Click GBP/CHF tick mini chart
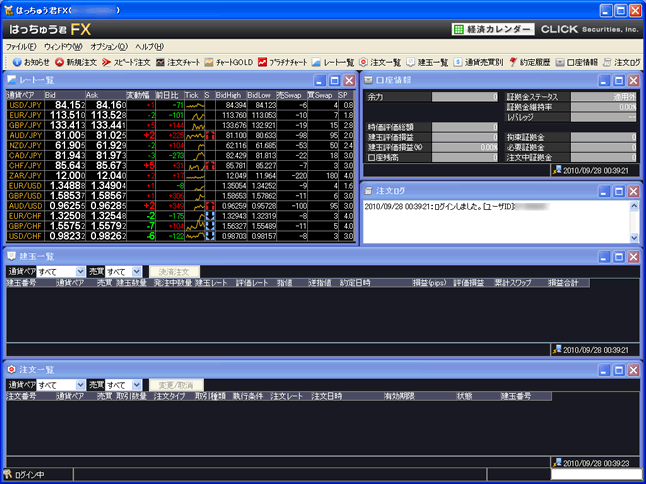Screen dimensions: 646x484 195,226
